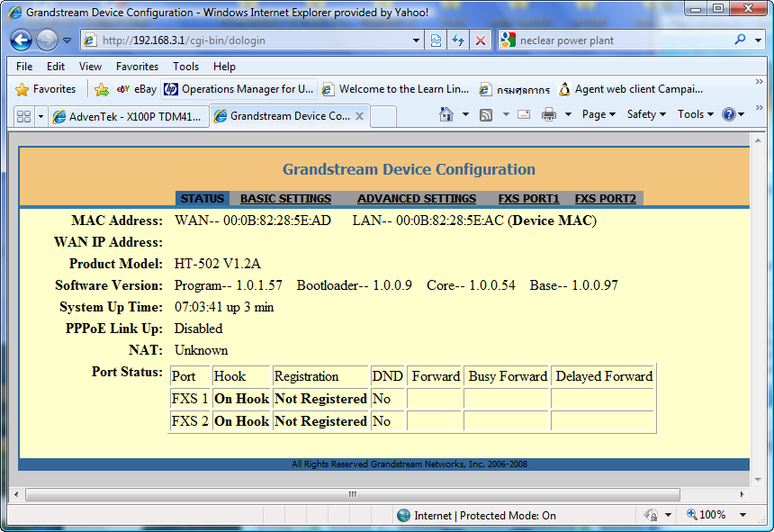Open the 'Agent web client Campai...' favorite
Image resolution: width=774 pixels, height=532 pixels.
click(x=630, y=89)
